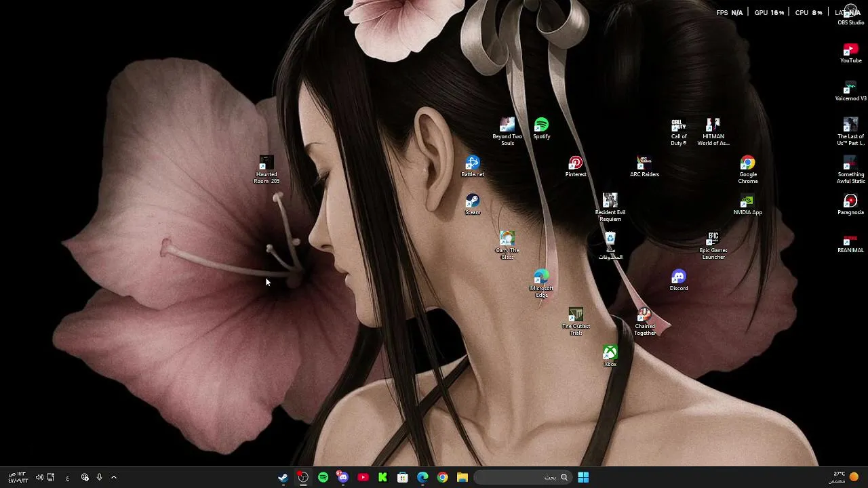
Task: Click the taskbar search box
Action: 522,477
